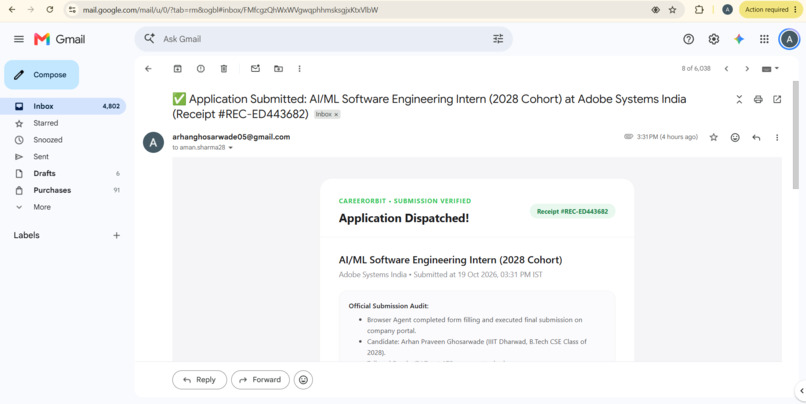Screen dimensions: 806x404
Task: Mark the email as unread
Action: click(x=255, y=69)
